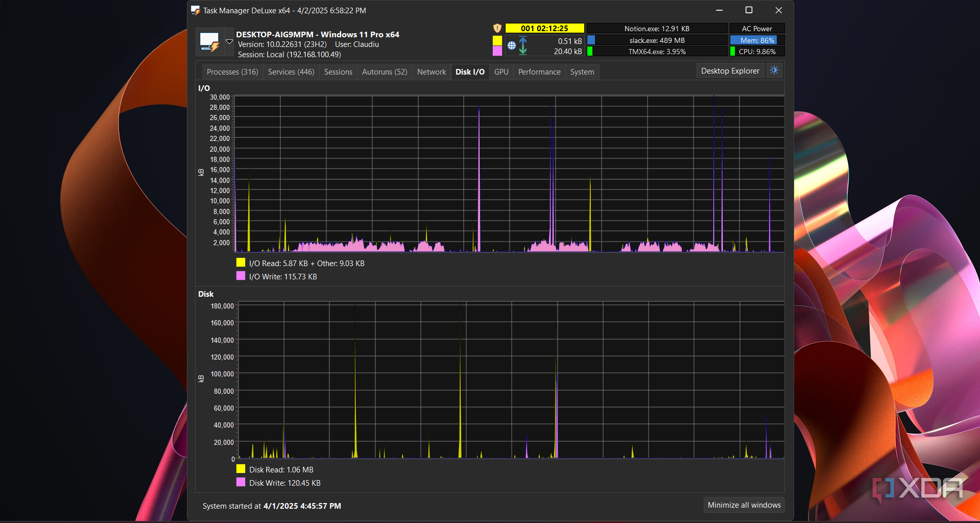Click the Task Manager DeLuxe title bar icon
Screen dimensions: 980x523
tap(196, 10)
